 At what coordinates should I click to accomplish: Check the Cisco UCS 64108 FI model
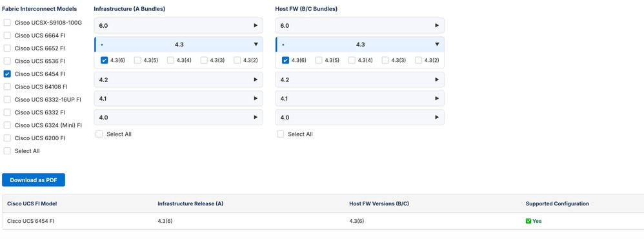[x=7, y=87]
